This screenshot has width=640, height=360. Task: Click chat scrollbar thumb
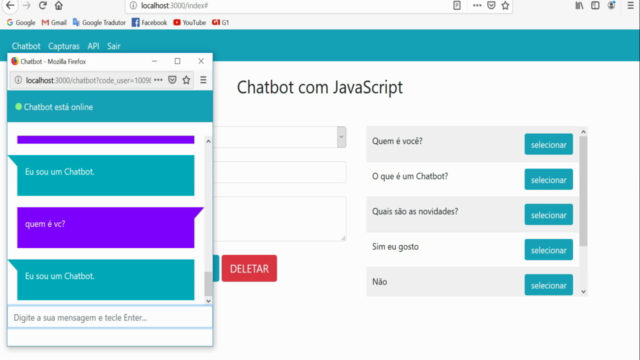click(x=208, y=284)
